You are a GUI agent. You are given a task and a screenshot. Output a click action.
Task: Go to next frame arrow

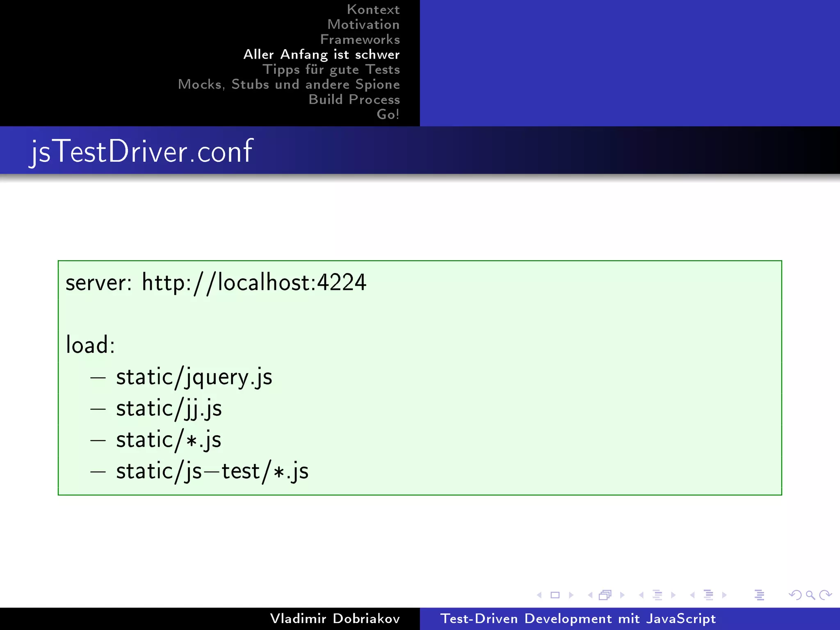pyautogui.click(x=622, y=595)
